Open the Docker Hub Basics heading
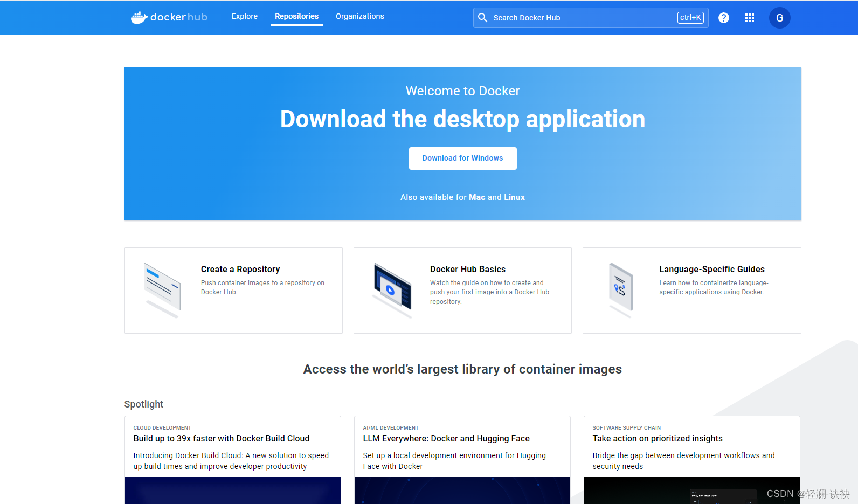The image size is (858, 504). [468, 269]
